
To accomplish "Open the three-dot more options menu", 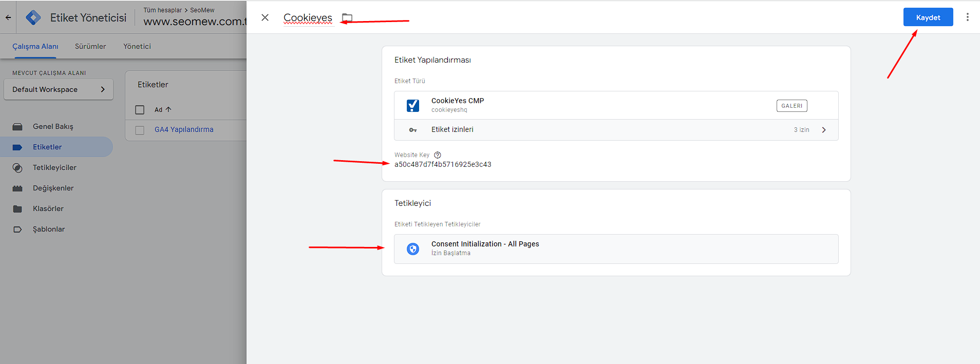I will [x=967, y=17].
